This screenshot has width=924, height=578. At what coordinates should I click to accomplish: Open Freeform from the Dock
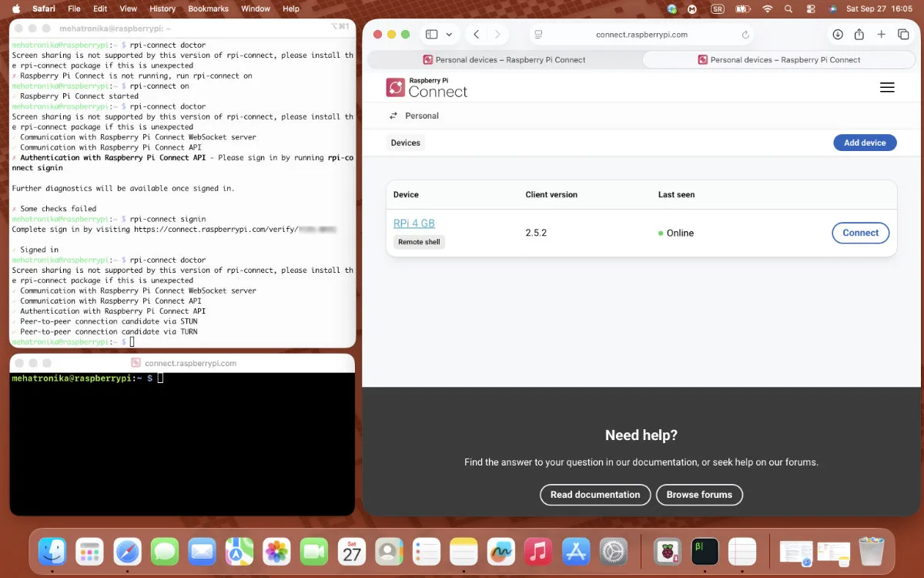pyautogui.click(x=501, y=552)
